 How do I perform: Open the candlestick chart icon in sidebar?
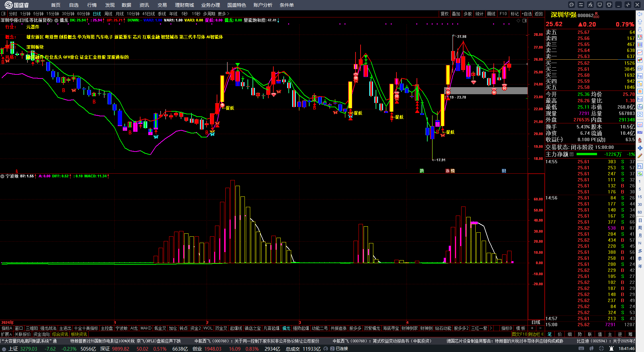(640, 60)
